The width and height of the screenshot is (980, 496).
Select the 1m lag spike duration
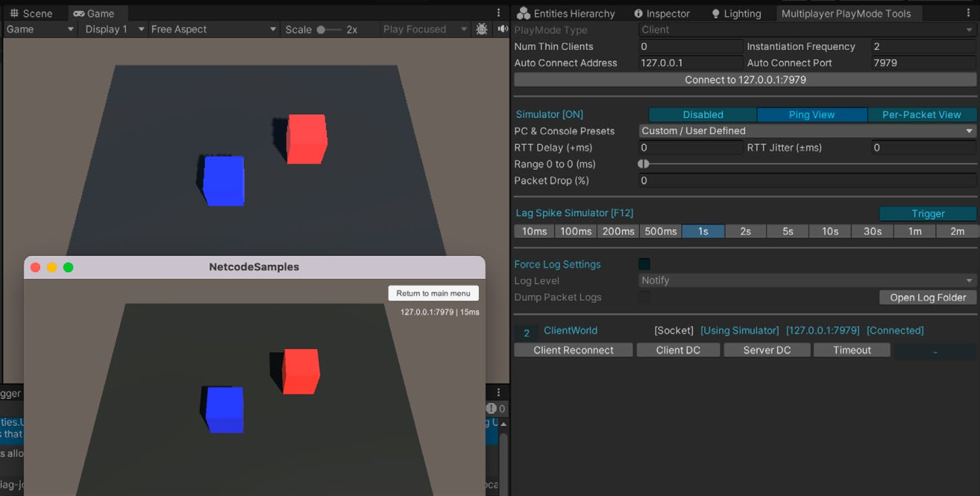(915, 231)
